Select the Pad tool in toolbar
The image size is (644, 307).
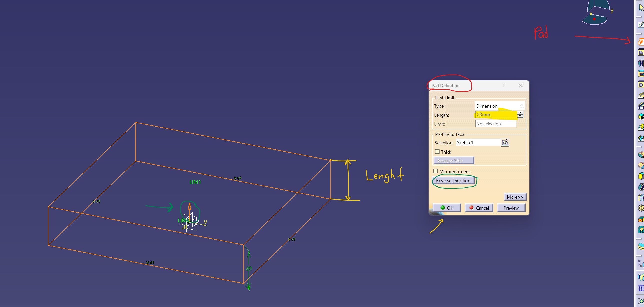[641, 42]
